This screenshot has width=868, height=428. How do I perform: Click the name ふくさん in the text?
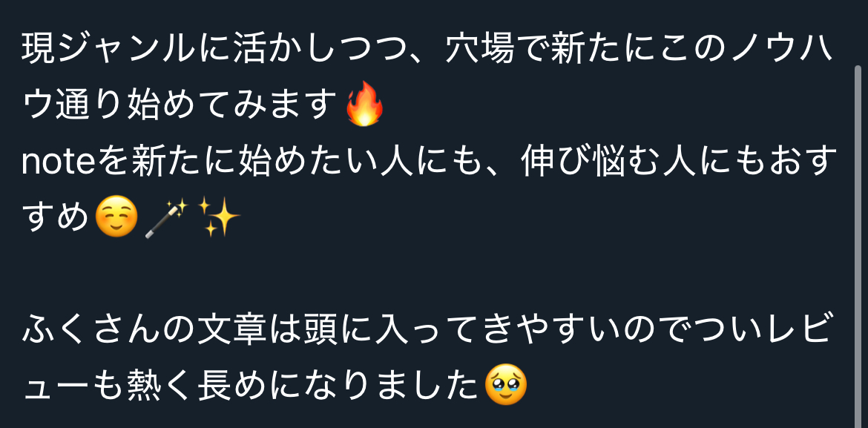tap(93, 331)
